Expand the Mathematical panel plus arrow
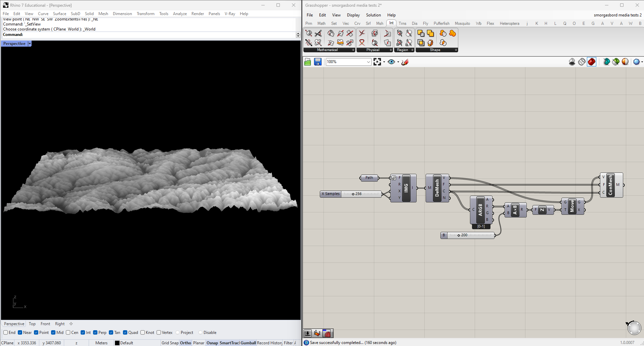 tap(353, 50)
